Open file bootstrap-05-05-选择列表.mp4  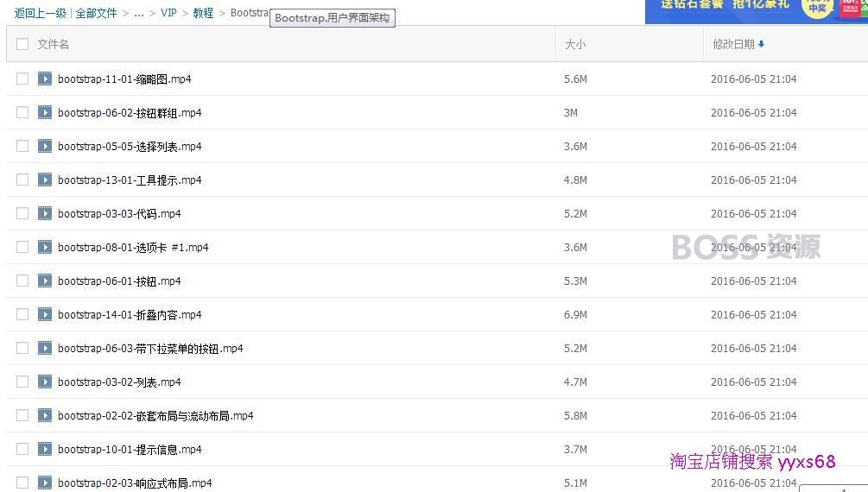(130, 147)
